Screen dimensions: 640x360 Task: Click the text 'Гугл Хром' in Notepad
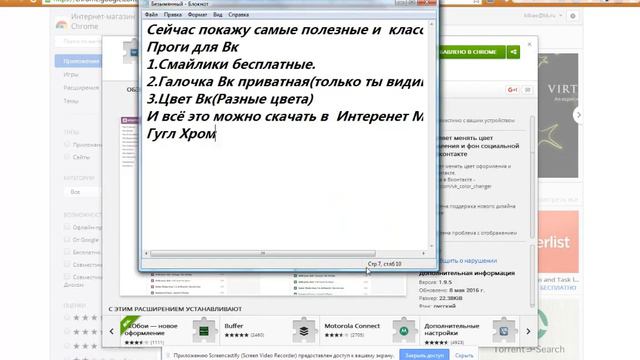point(181,133)
